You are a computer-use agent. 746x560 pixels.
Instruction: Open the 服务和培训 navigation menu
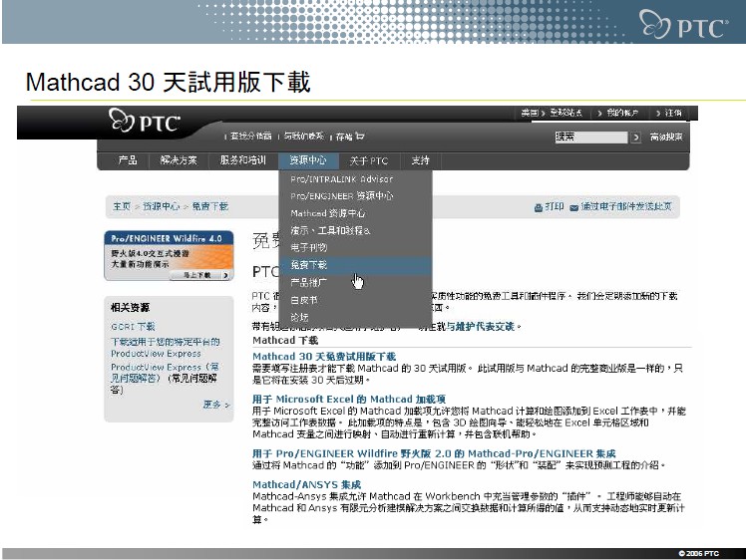point(242,160)
